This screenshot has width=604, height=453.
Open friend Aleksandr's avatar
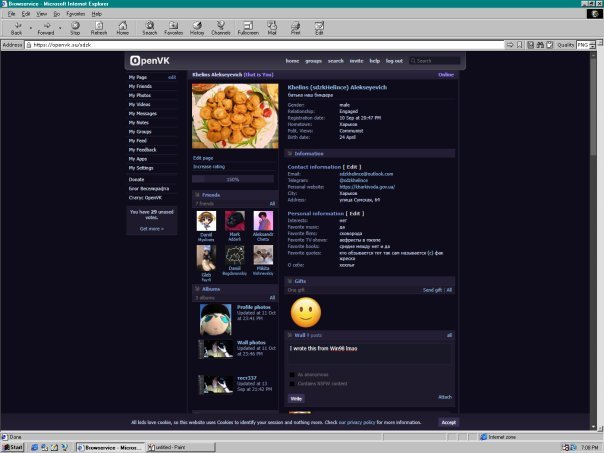click(x=263, y=221)
